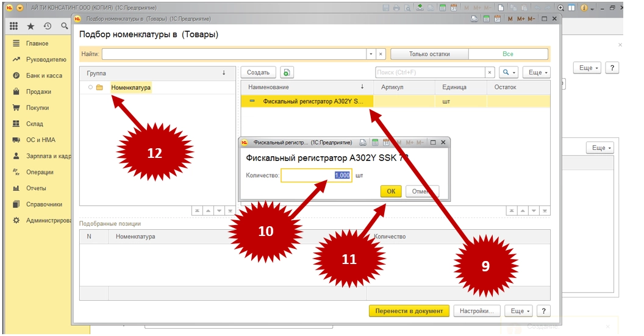Open dropdown arrow next to info icon
The width and height of the screenshot is (644, 336).
(x=592, y=8)
